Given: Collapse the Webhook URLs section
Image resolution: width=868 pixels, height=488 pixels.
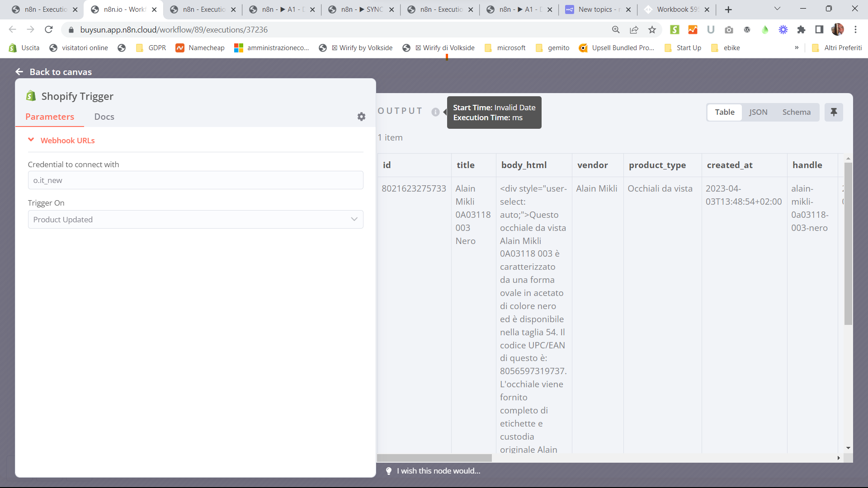Looking at the screenshot, I should click(31, 140).
